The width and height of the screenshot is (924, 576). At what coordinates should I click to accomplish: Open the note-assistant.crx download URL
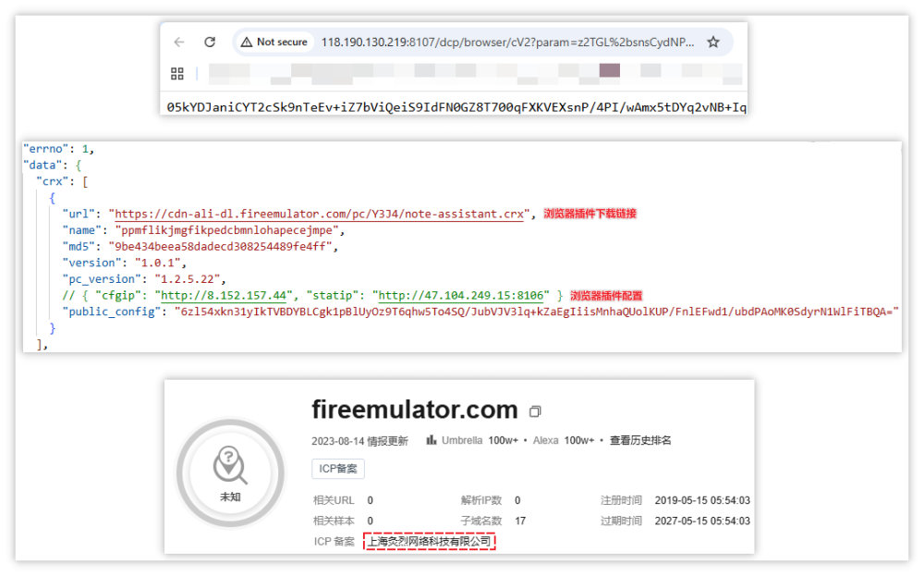click(x=320, y=214)
